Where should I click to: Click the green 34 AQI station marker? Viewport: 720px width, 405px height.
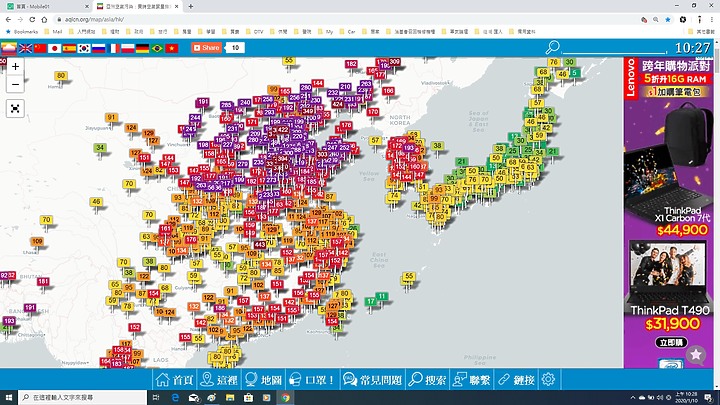coord(100,148)
